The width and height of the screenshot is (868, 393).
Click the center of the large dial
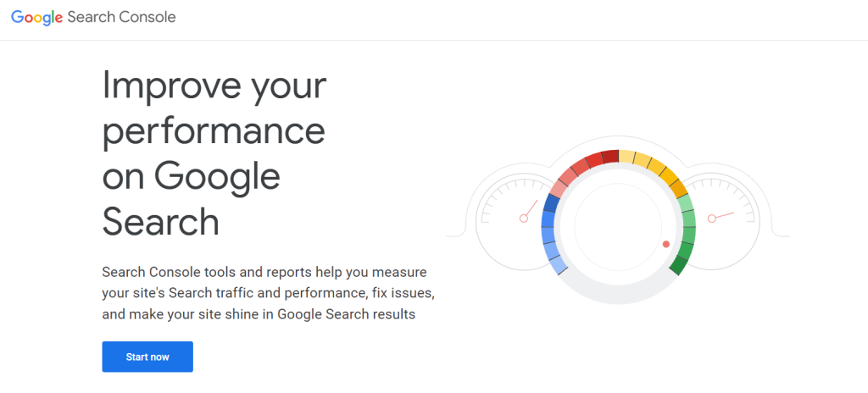click(618, 226)
